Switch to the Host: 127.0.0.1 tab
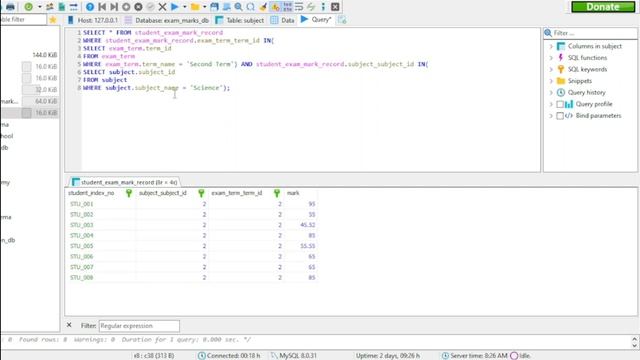The width and height of the screenshot is (640, 360). 93,20
